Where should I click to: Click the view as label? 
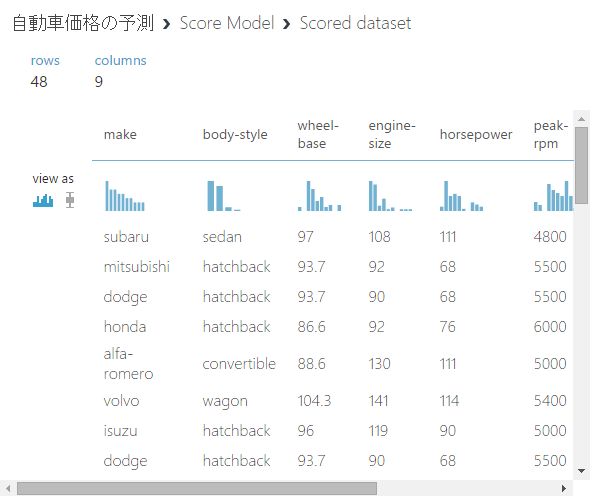53,178
